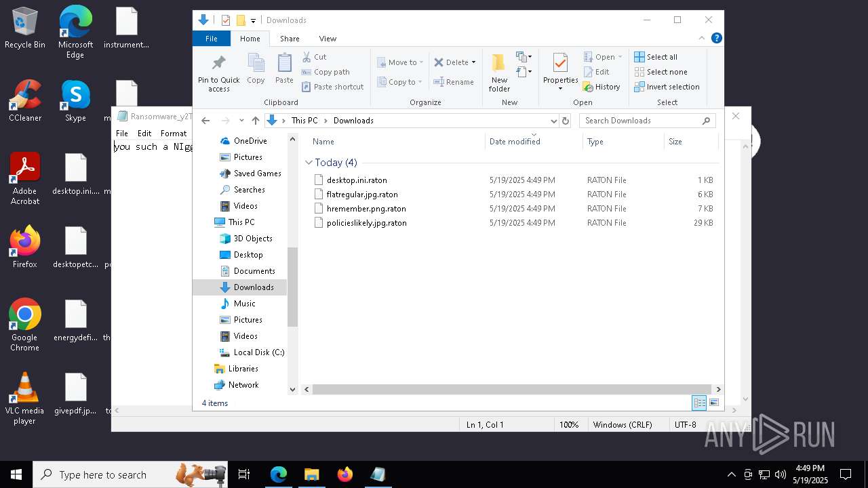Select 3D Objects in navigation pane
Screen dimensions: 868x488
tap(253, 239)
